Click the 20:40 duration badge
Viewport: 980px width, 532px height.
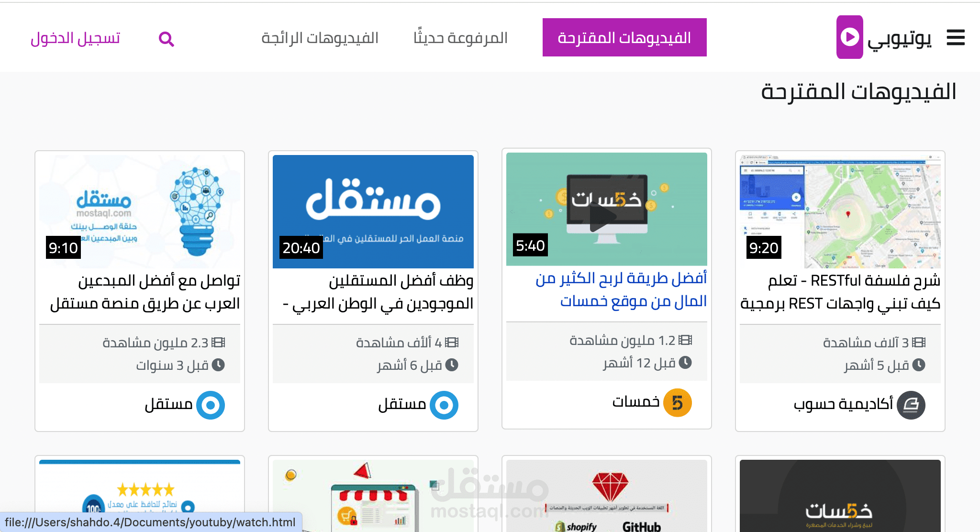click(x=301, y=247)
